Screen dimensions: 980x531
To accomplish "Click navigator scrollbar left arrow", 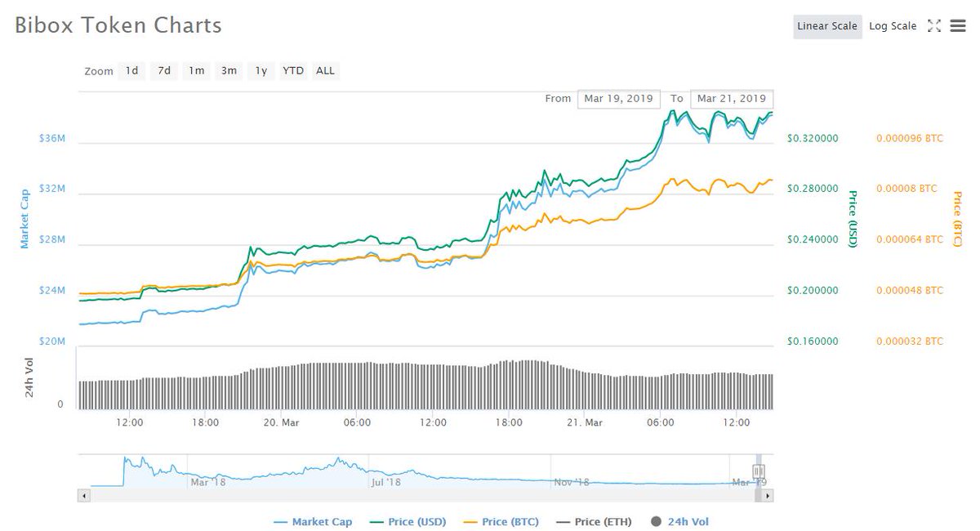I will click(x=82, y=495).
